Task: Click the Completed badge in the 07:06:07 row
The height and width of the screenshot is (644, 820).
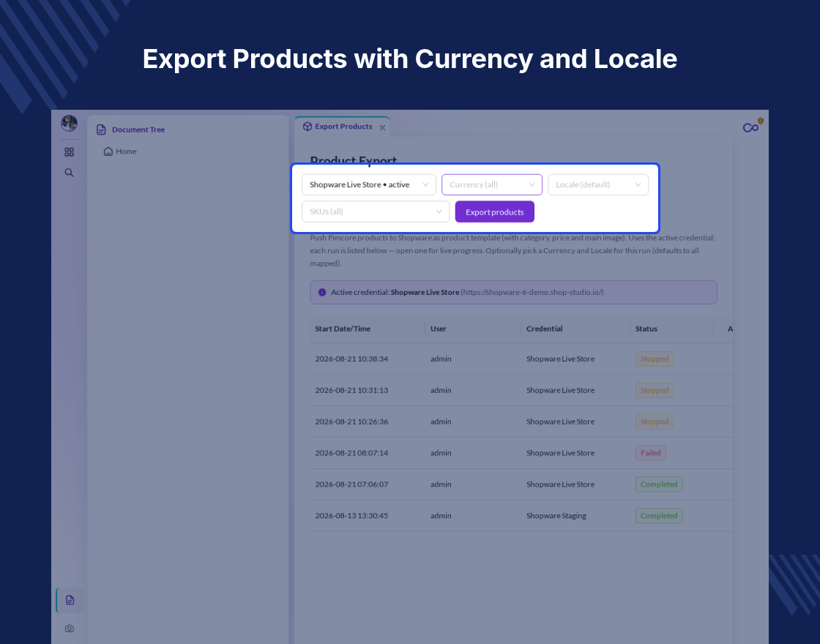Action: pos(659,484)
